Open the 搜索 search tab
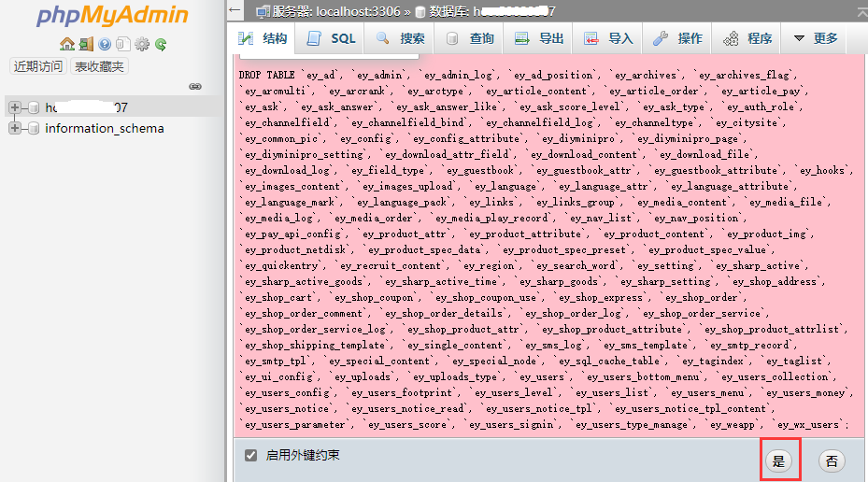 click(400, 38)
